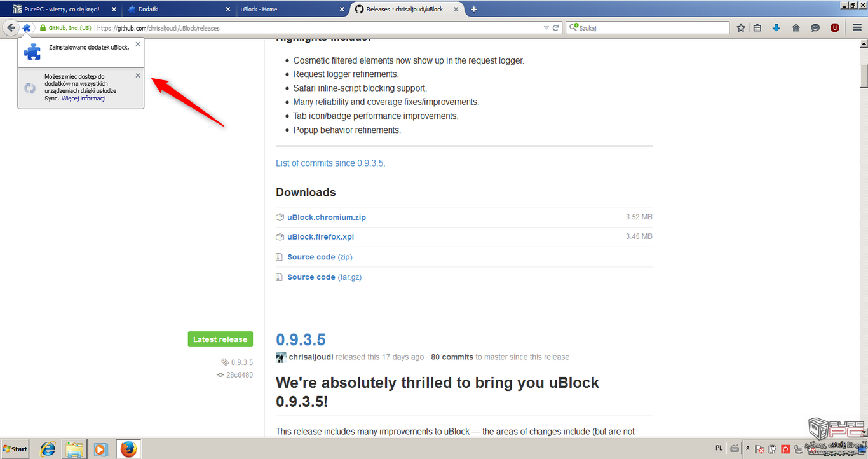Close the Releases tab
Viewport: 868px width, 459px height.
[457, 9]
